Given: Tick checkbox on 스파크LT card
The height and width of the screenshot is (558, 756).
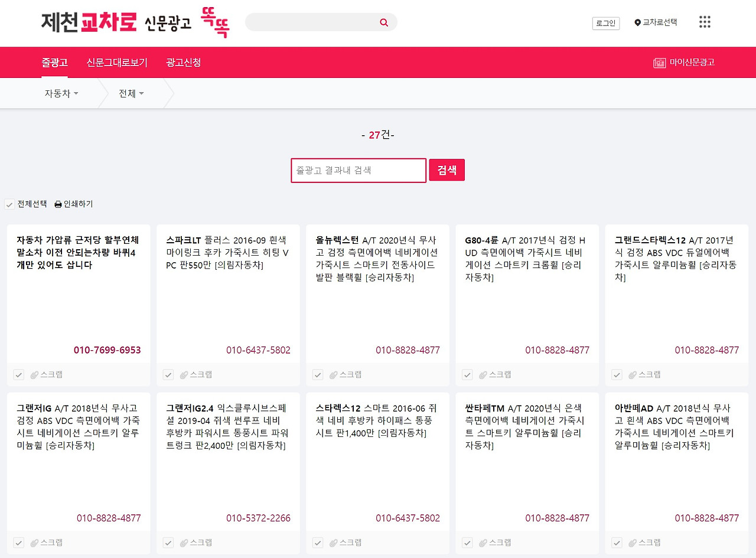Looking at the screenshot, I should 168,374.
